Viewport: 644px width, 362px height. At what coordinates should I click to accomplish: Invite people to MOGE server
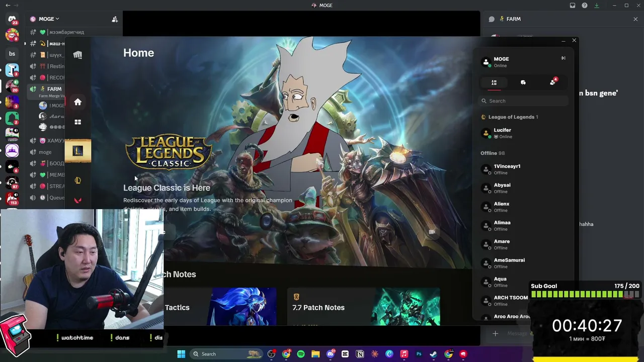point(115,19)
